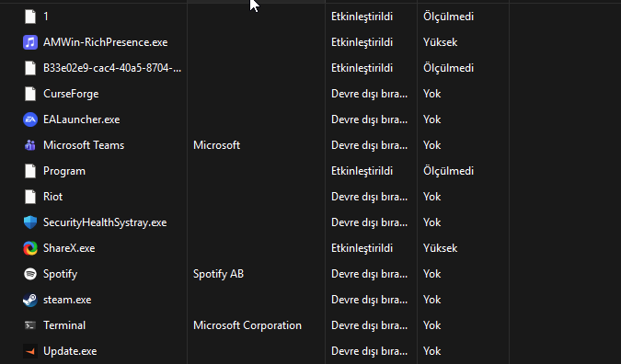Image resolution: width=621 pixels, height=364 pixels.
Task: Select the B33e02e9-cac4-40a5-8704 entry name
Action: click(112, 68)
